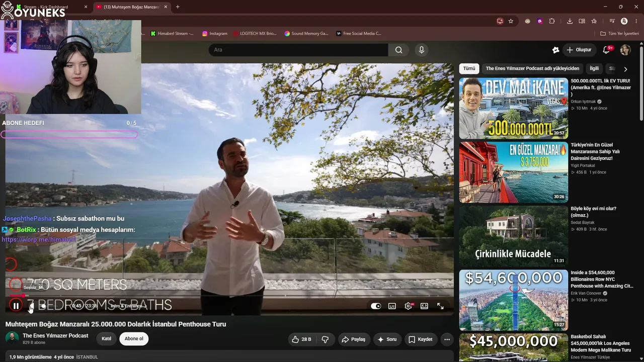The image size is (644, 362).
Task: Open the 'Türkiye'nin En Güzel Manzarasına' video title
Action: (x=595, y=151)
